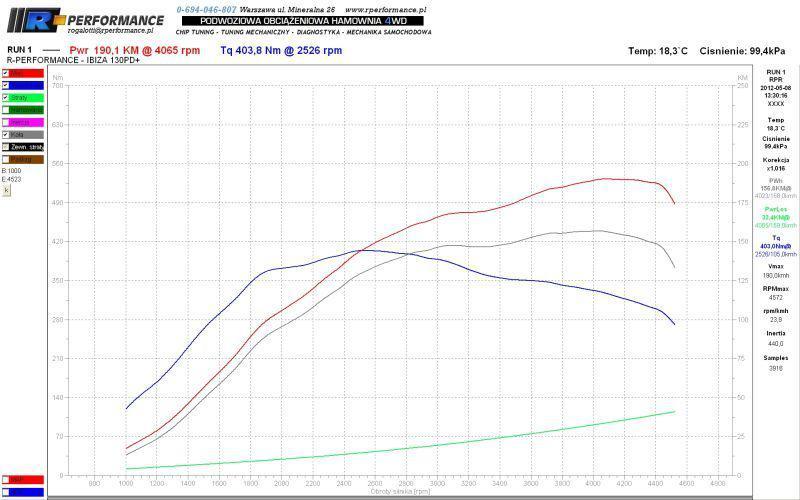Screen dimensions: 800x500
Task: Uncheck the red power curve checkbox
Action: tap(6, 73)
